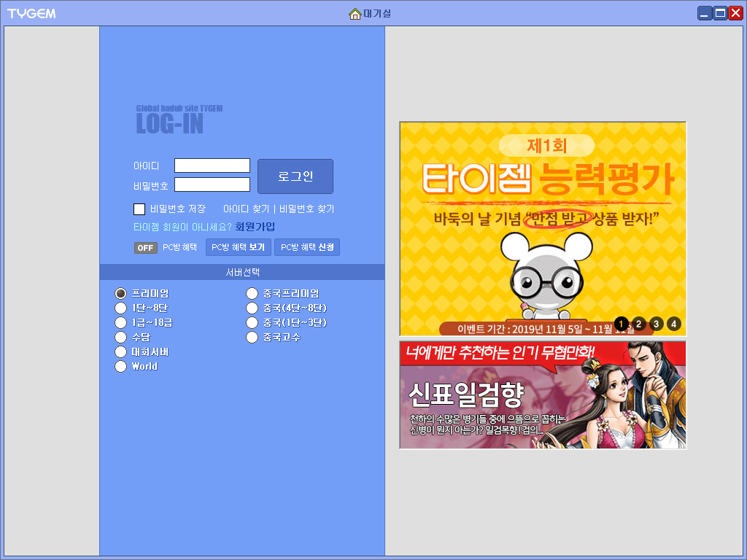Image resolution: width=747 pixels, height=560 pixels.
Task: Select the 1단~8단 server radio button
Action: (x=121, y=308)
